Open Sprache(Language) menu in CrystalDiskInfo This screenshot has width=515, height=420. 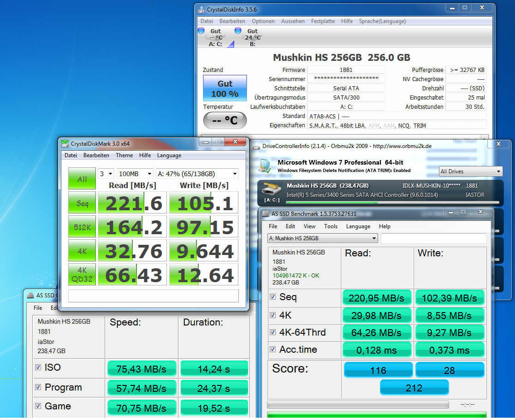pyautogui.click(x=382, y=21)
